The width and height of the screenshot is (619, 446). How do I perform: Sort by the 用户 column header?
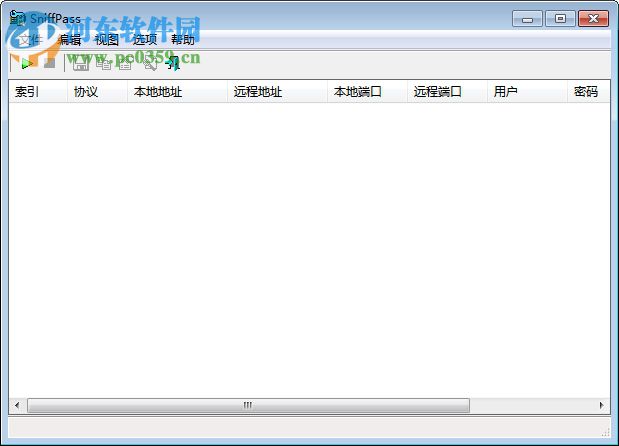tap(527, 92)
